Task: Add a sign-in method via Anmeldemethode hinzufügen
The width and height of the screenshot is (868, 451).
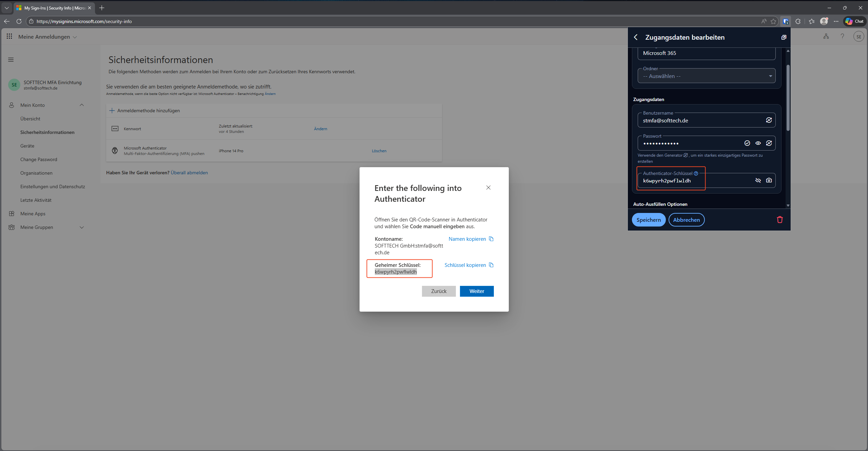Action: coord(144,111)
